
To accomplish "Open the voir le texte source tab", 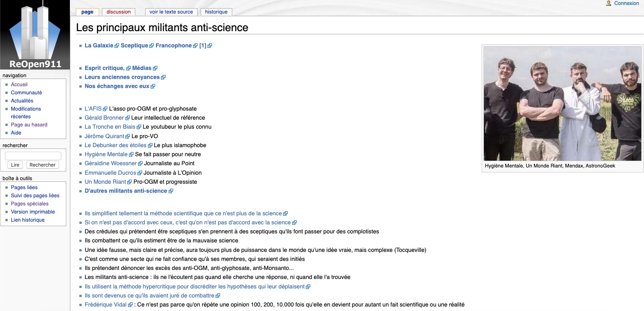I will pos(171,12).
